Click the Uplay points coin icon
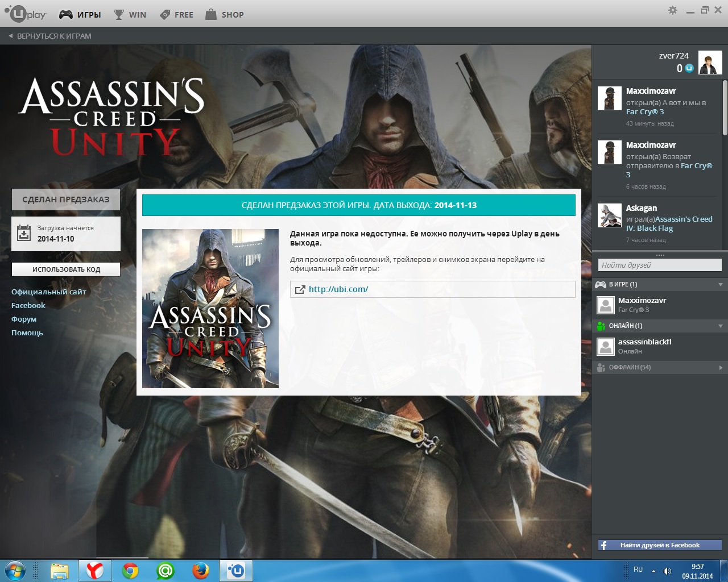This screenshot has width=728, height=582. coord(689,68)
